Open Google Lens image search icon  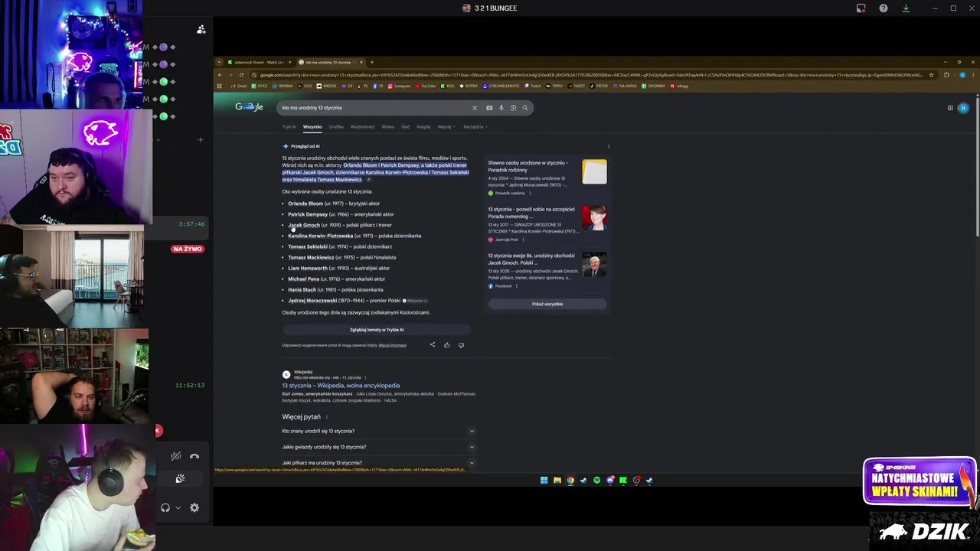513,108
